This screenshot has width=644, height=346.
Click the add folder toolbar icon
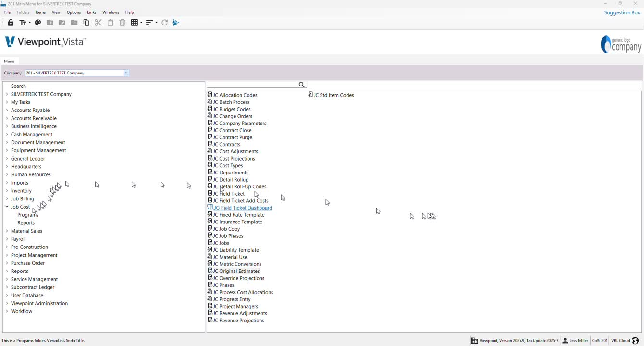(x=50, y=23)
